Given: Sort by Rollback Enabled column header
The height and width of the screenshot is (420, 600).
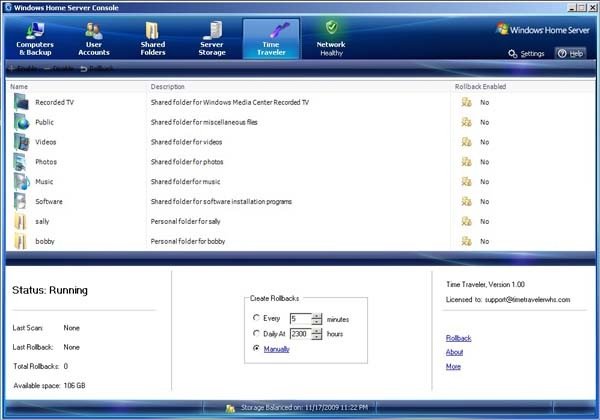Looking at the screenshot, I should [x=480, y=87].
